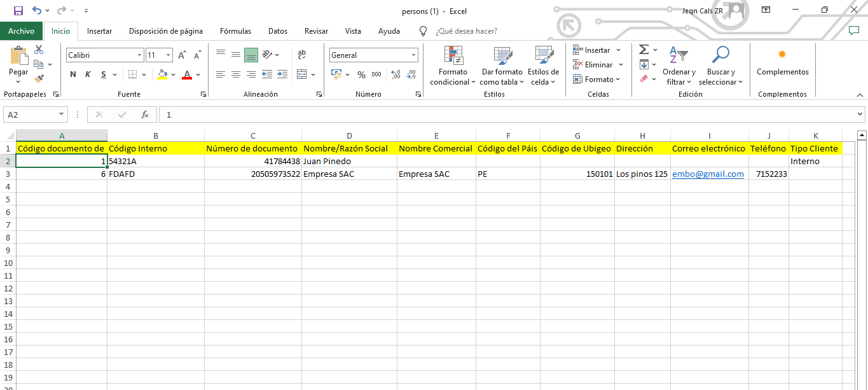868x390 pixels.
Task: Toggle the bottom align button
Action: (251, 55)
